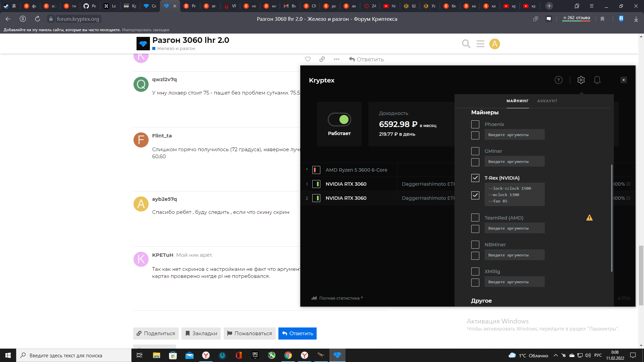Reload the page with refresh icon

(38, 19)
